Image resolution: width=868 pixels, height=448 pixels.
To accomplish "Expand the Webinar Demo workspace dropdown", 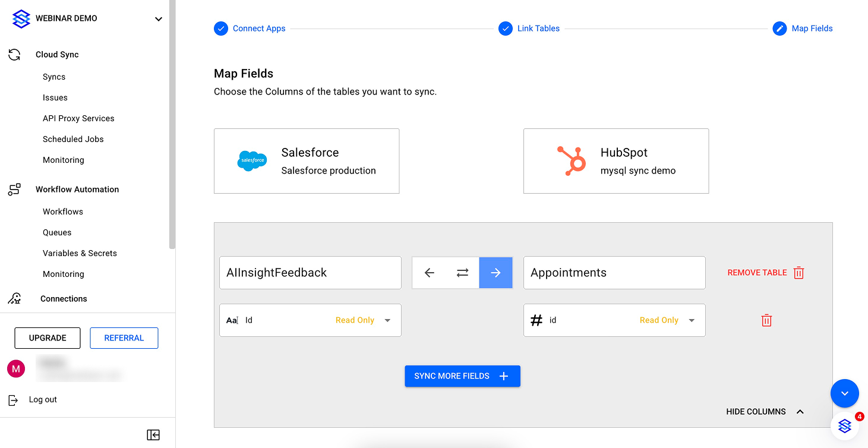I will [159, 19].
